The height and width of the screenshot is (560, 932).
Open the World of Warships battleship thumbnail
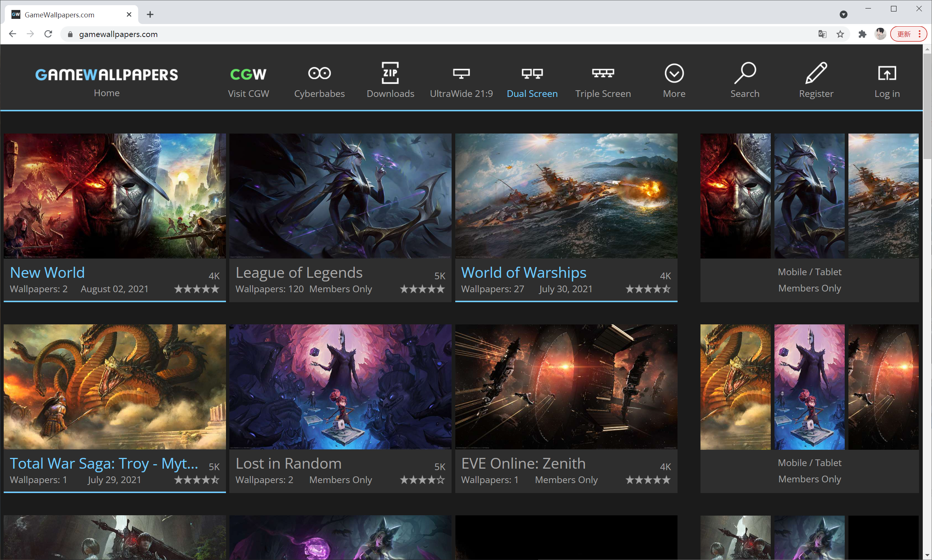(566, 196)
